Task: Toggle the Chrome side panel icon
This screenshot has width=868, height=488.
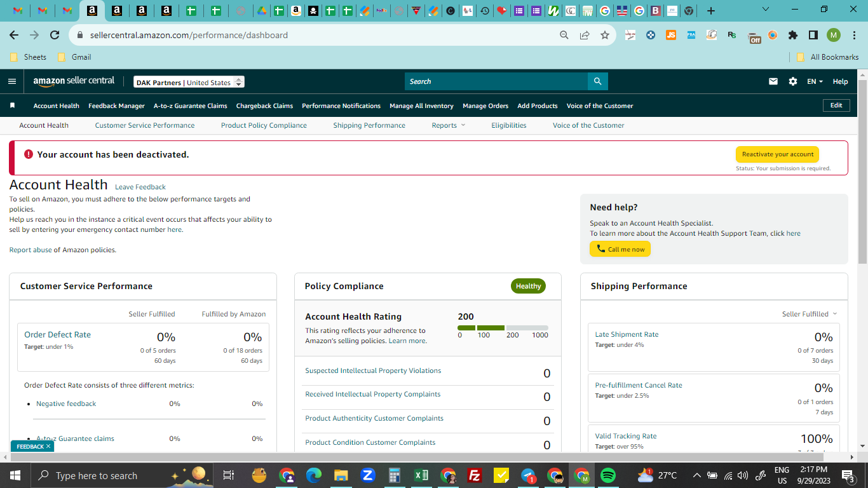Action: coord(813,35)
